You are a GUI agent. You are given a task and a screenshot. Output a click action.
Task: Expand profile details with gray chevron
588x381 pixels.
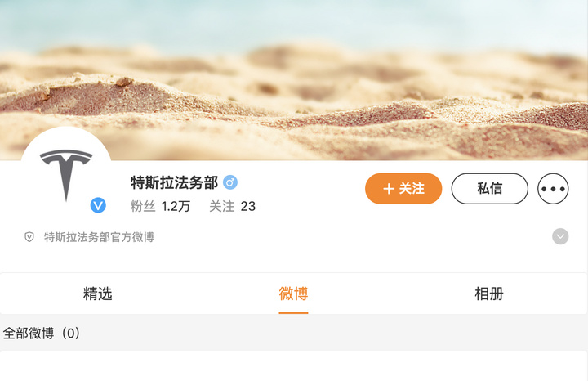click(x=560, y=236)
